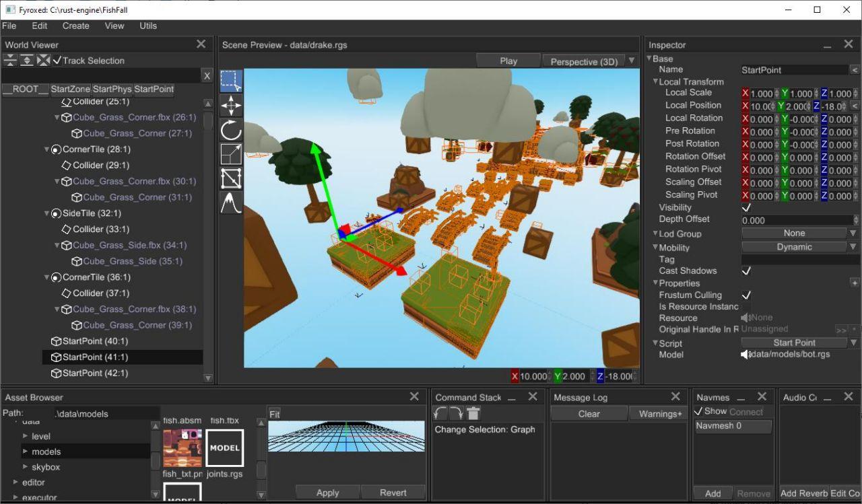Click the Name input field with StartPoint

pos(795,70)
